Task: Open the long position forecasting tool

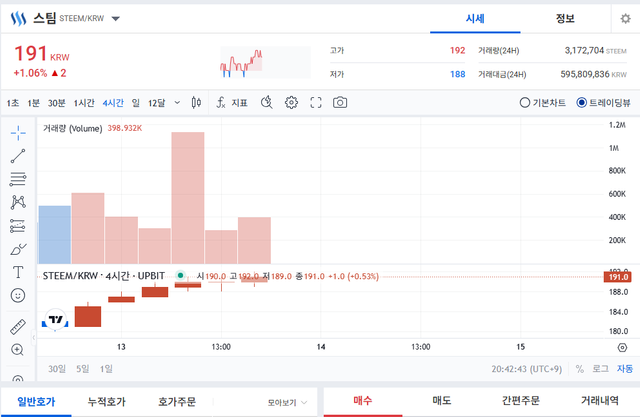Action: 18,226
